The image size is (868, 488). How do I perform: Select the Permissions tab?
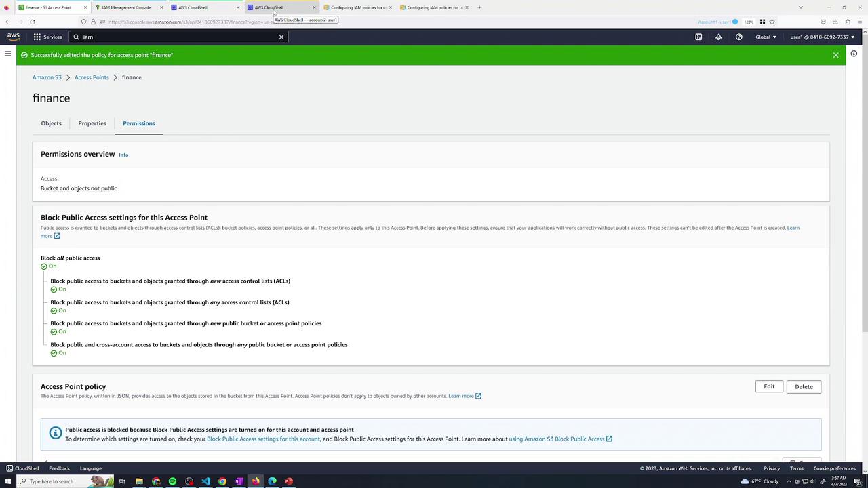(x=139, y=123)
